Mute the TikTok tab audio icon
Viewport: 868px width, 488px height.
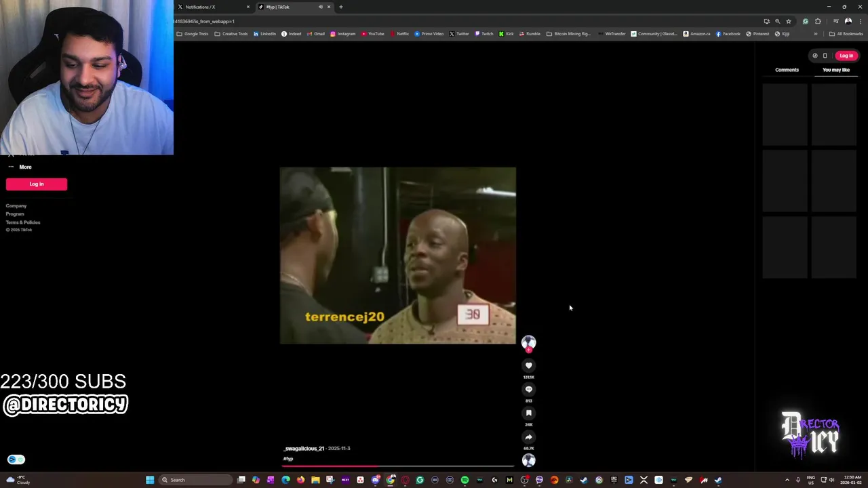[320, 7]
